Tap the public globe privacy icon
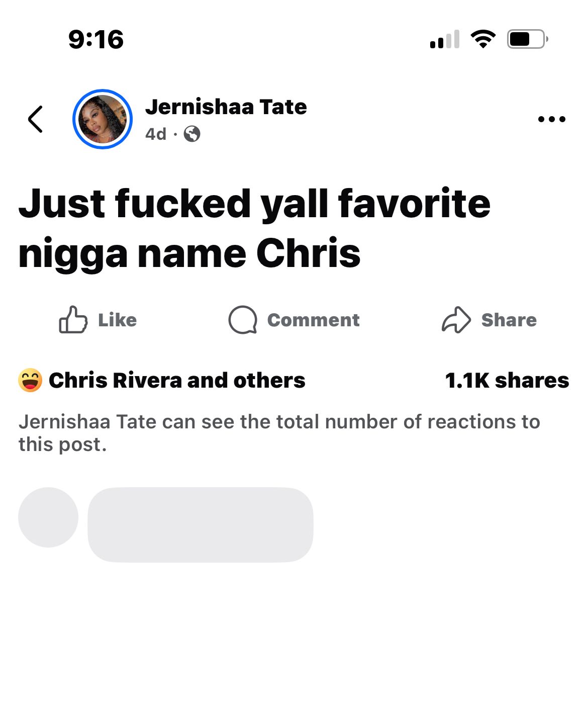The image size is (588, 720). tap(192, 134)
